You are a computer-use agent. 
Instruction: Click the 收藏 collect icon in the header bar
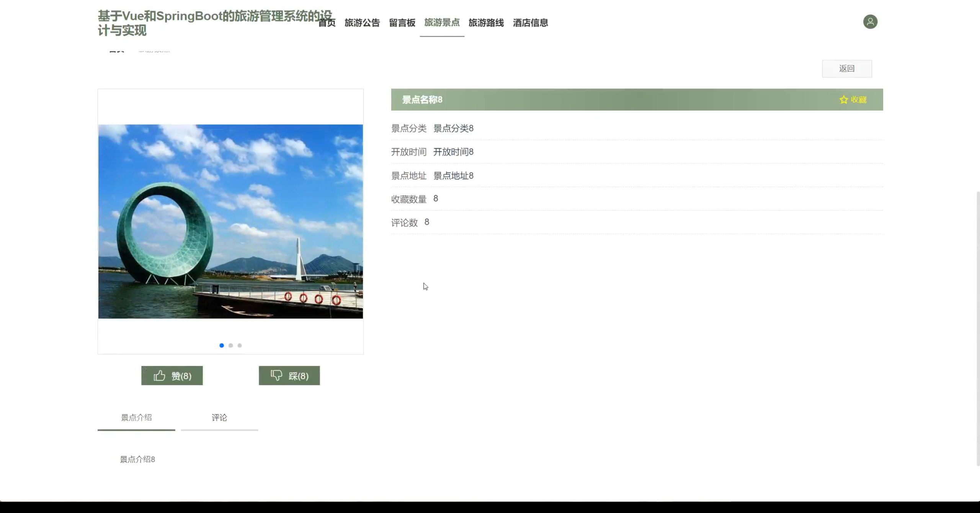click(x=859, y=100)
